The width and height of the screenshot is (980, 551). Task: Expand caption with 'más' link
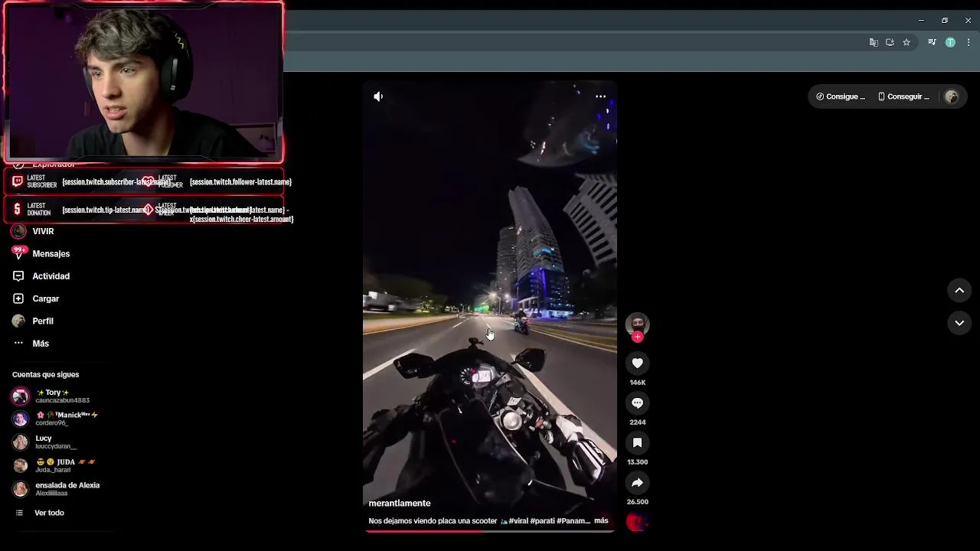(x=601, y=520)
